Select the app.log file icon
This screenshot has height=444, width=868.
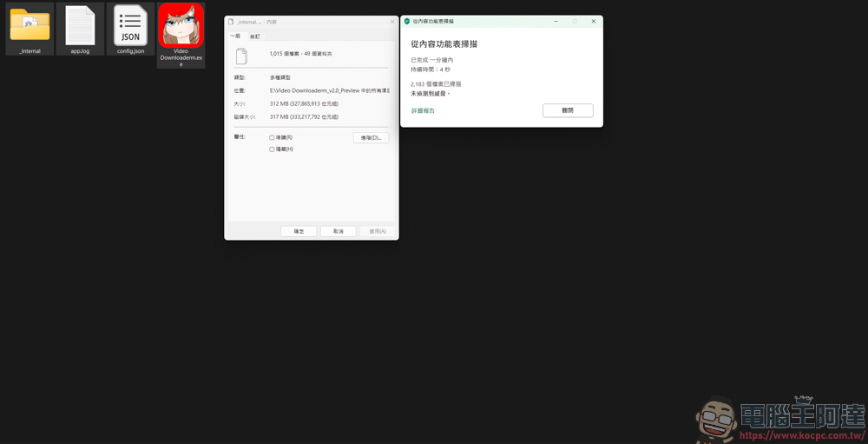pos(80,25)
